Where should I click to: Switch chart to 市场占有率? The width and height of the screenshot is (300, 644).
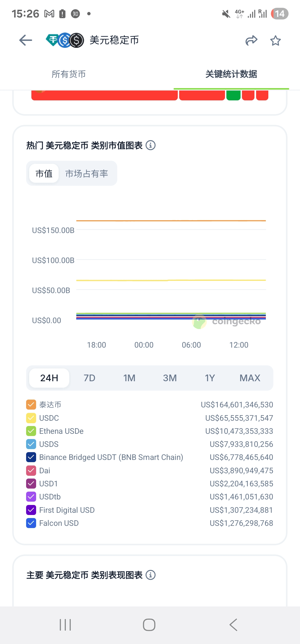(x=87, y=174)
